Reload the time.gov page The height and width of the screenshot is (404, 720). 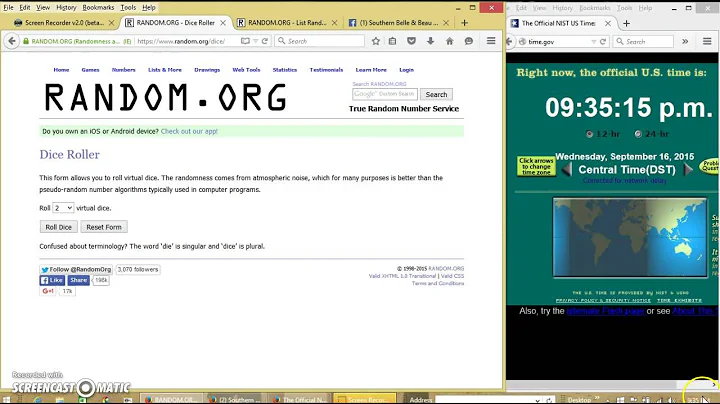pyautogui.click(x=603, y=41)
